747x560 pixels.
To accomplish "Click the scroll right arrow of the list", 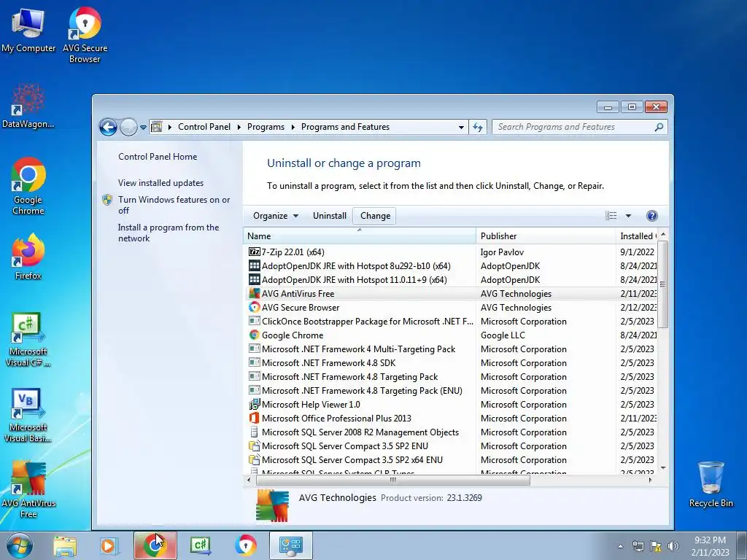I will tap(650, 480).
